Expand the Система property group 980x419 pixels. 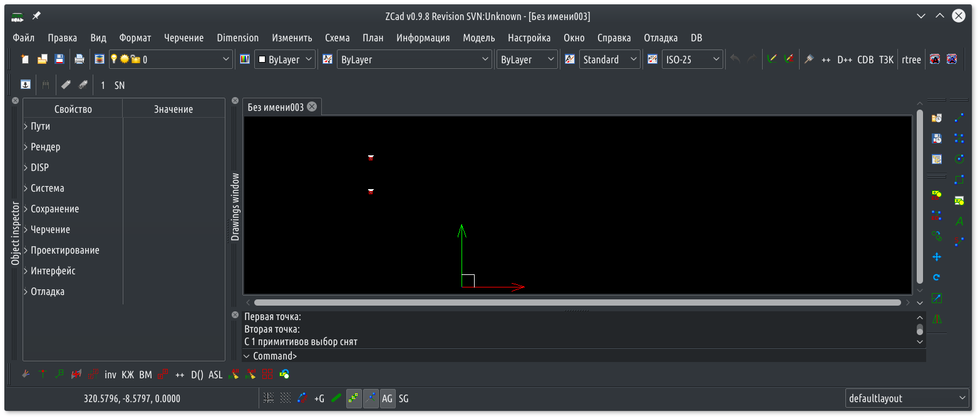26,189
